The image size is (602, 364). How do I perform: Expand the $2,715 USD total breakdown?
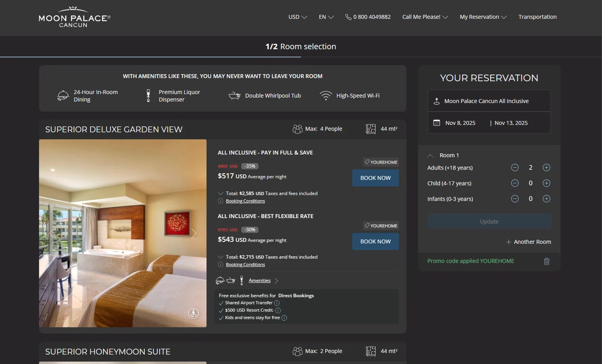[x=220, y=257]
